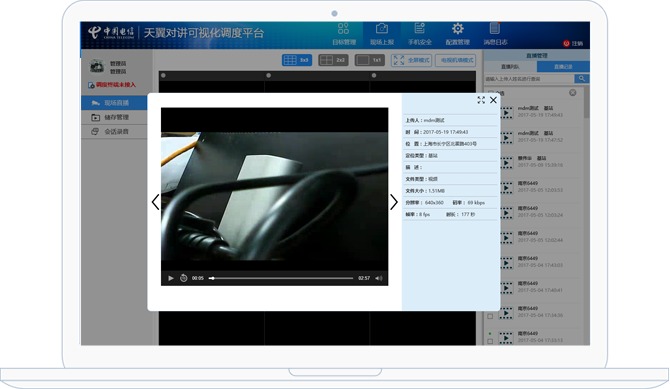
Task: Open the recording dated 2017-05-05 12:03:24
Action: 541,212
